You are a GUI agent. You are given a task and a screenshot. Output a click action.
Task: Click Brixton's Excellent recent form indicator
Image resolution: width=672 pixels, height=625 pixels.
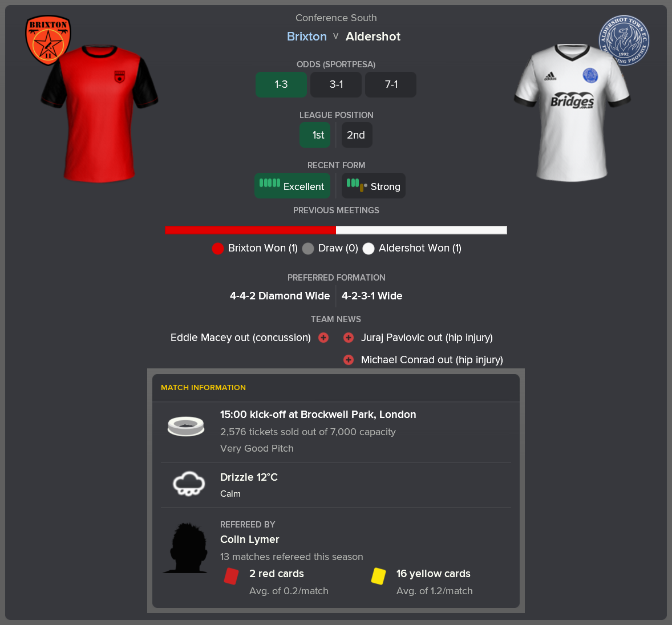tap(292, 185)
